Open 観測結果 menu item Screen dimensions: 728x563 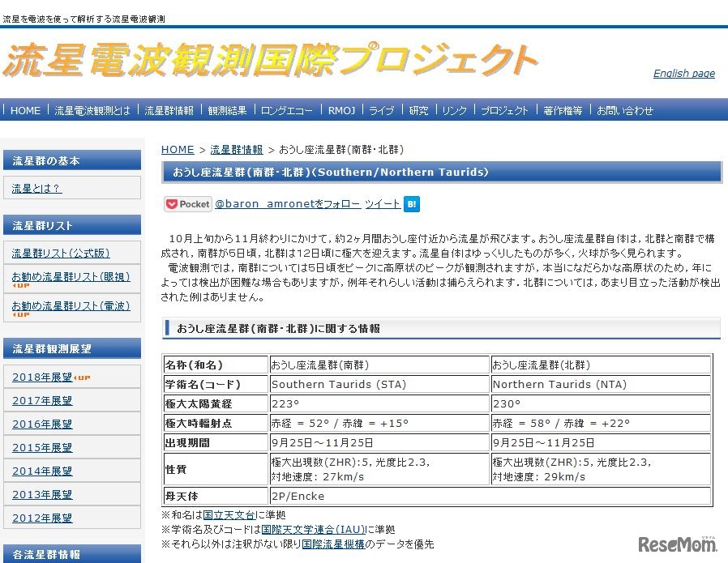click(x=228, y=110)
